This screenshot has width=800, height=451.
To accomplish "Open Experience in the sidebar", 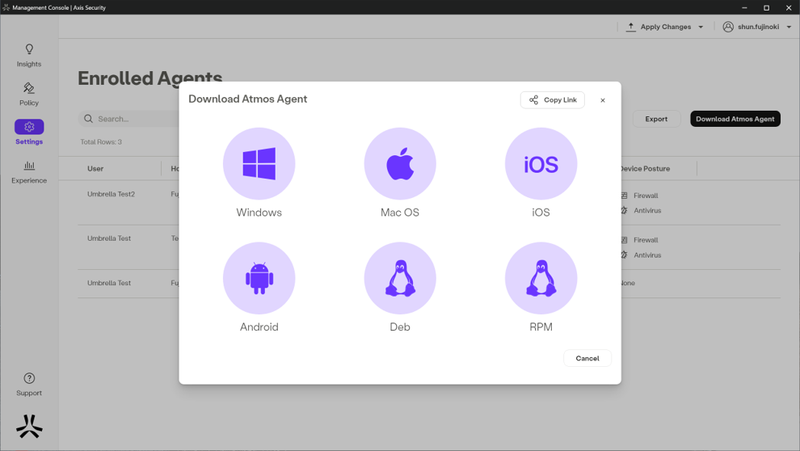I will 29,172.
